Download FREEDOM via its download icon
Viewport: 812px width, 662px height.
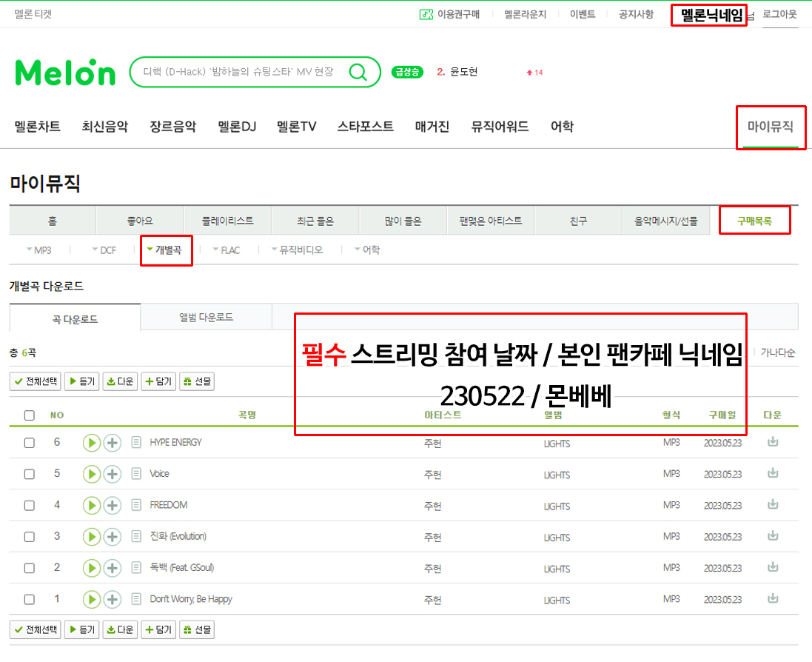click(773, 504)
